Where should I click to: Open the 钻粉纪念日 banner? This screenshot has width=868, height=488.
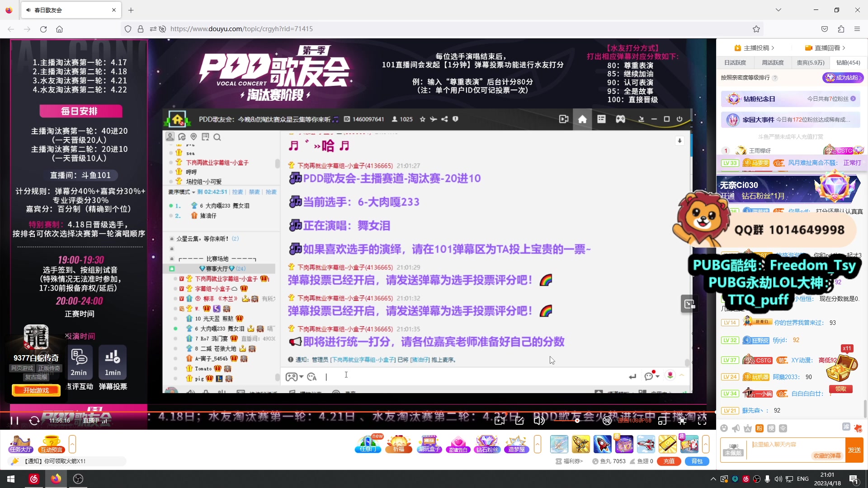[x=791, y=99]
